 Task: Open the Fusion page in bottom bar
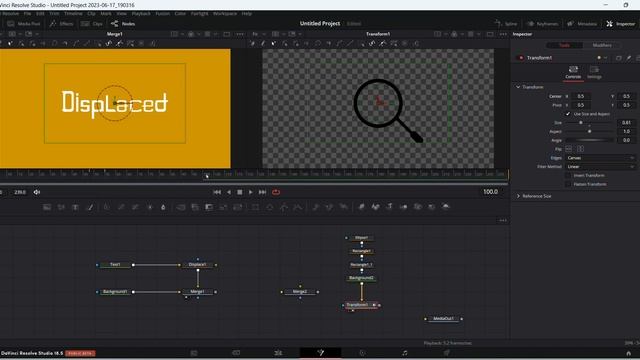tap(320, 353)
